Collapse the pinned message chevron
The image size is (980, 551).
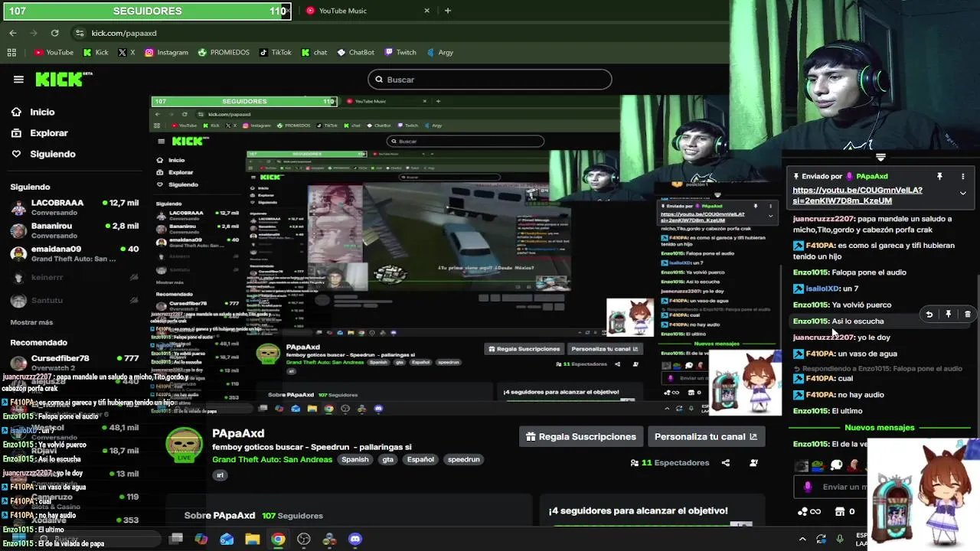(962, 194)
